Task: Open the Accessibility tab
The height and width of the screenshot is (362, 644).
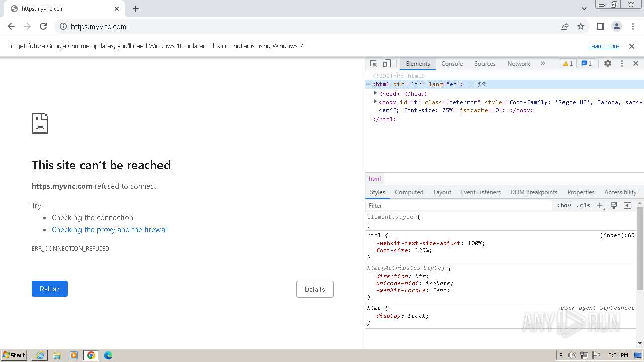Action: pos(620,192)
